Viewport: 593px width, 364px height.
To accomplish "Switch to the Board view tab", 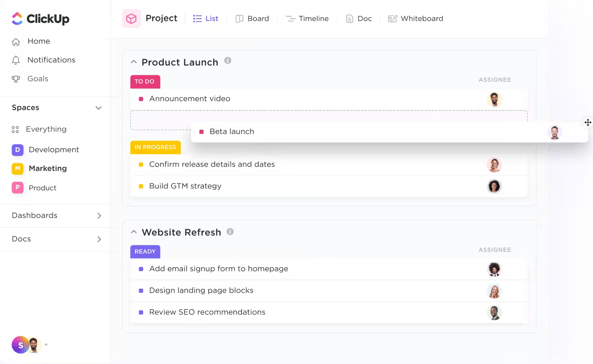I will [x=252, y=19].
